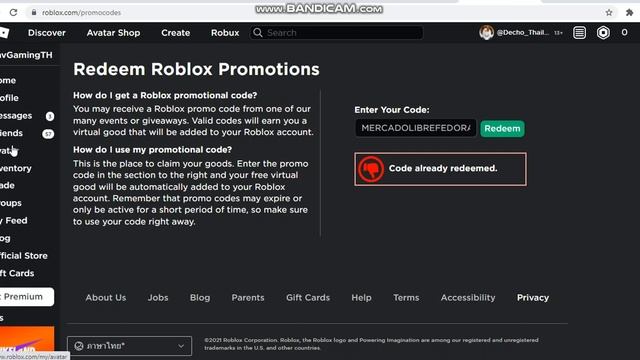Open the About Us footer link

pos(106,298)
